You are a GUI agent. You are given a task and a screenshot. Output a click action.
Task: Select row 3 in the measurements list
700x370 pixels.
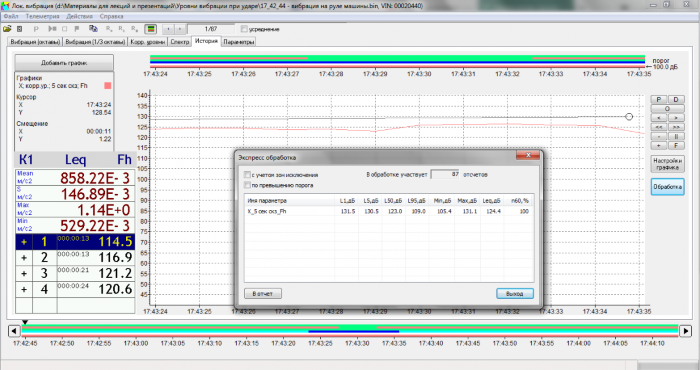[75, 273]
